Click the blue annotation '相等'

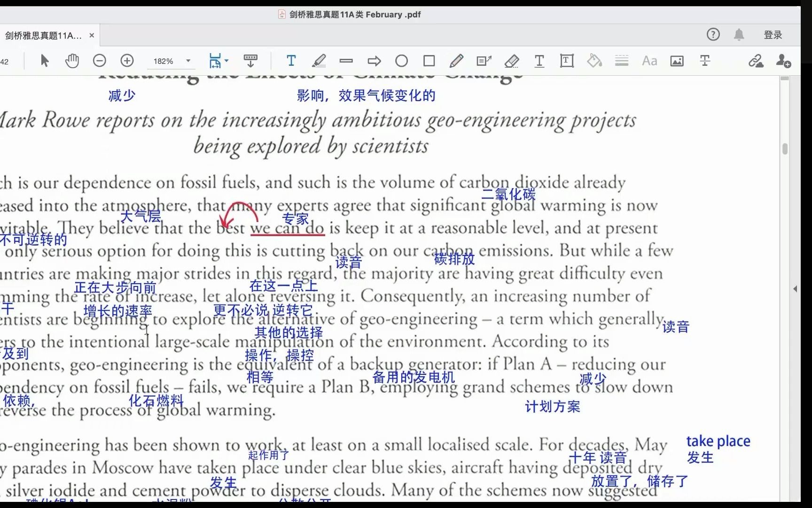[260, 377]
